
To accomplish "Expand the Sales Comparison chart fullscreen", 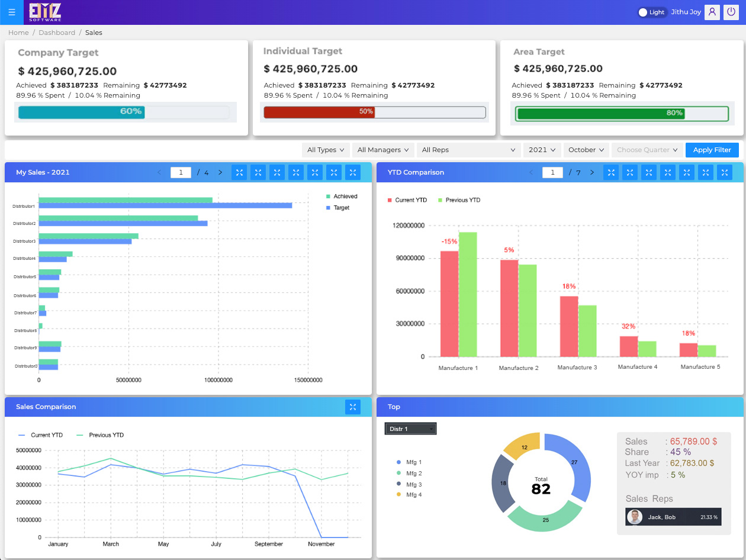I will 353,407.
